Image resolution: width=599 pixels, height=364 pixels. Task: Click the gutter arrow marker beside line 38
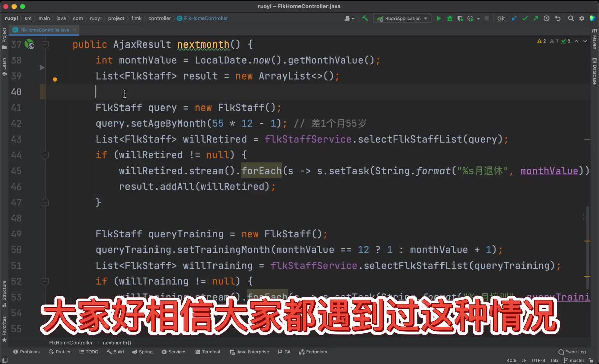[x=42, y=68]
